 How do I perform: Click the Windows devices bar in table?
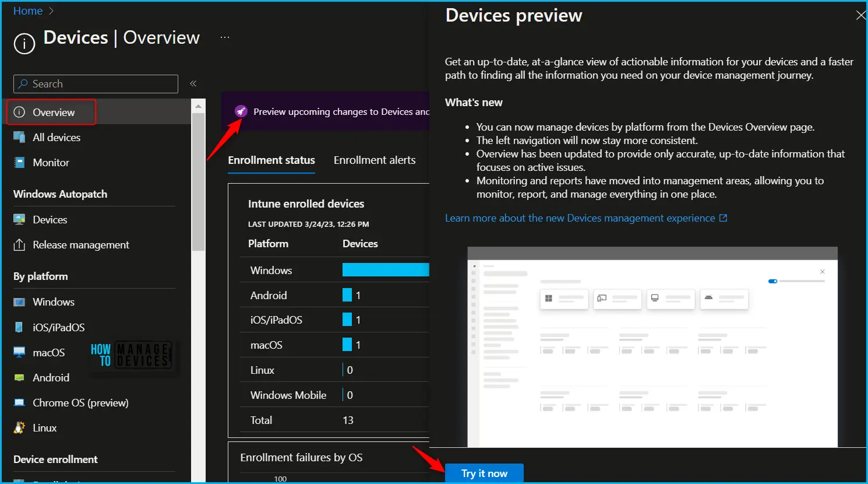(386, 269)
